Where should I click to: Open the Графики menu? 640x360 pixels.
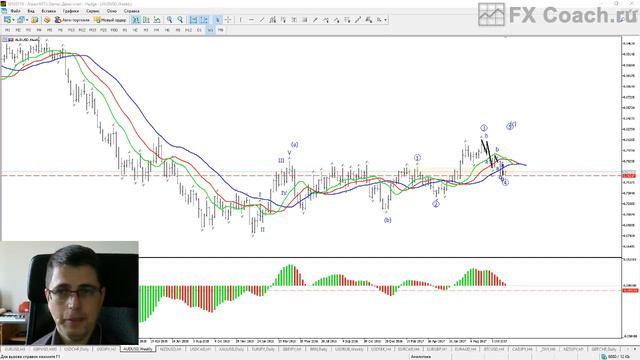click(71, 11)
